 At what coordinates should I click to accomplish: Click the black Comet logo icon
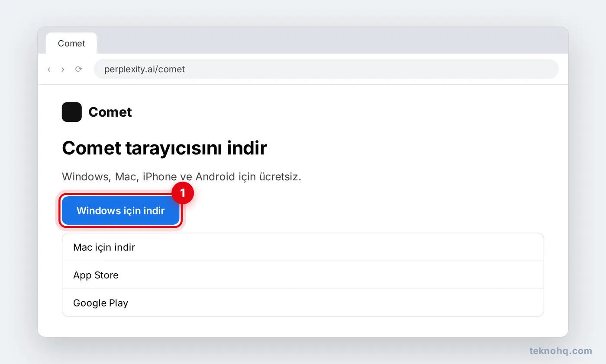pyautogui.click(x=72, y=112)
